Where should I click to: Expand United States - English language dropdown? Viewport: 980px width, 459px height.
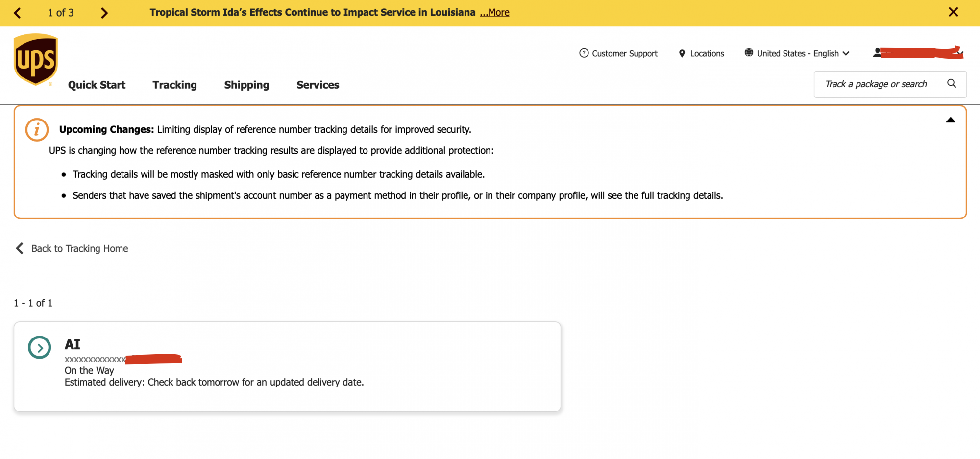803,53
